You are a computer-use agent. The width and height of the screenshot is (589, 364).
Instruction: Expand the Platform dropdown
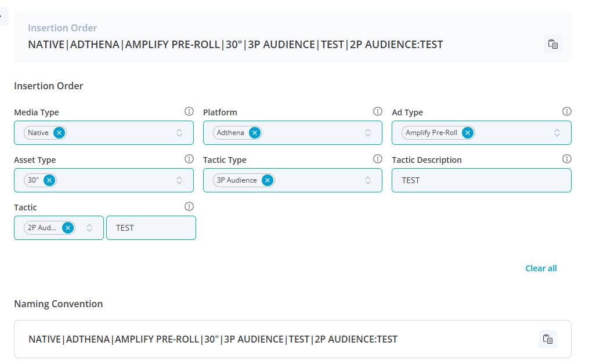pos(368,133)
